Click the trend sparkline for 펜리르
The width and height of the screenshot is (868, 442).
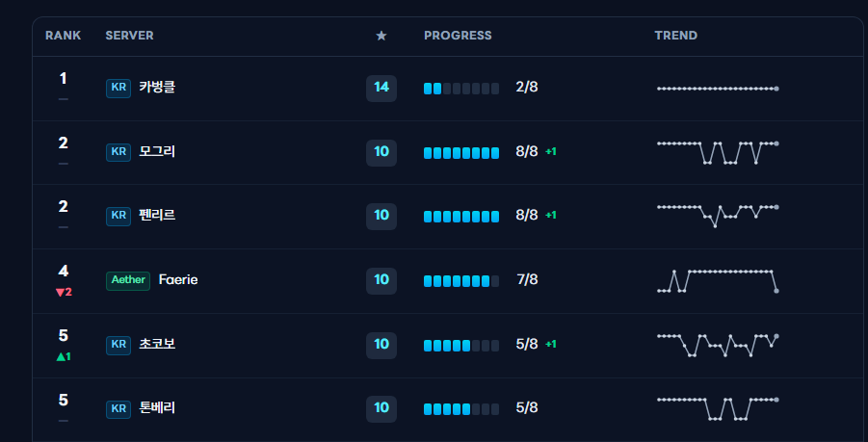(717, 215)
